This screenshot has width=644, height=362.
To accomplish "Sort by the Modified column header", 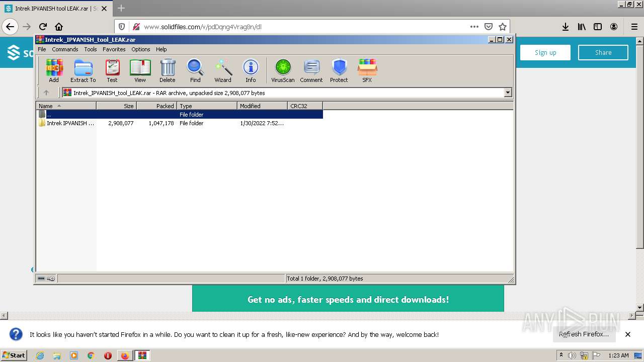I will point(262,106).
